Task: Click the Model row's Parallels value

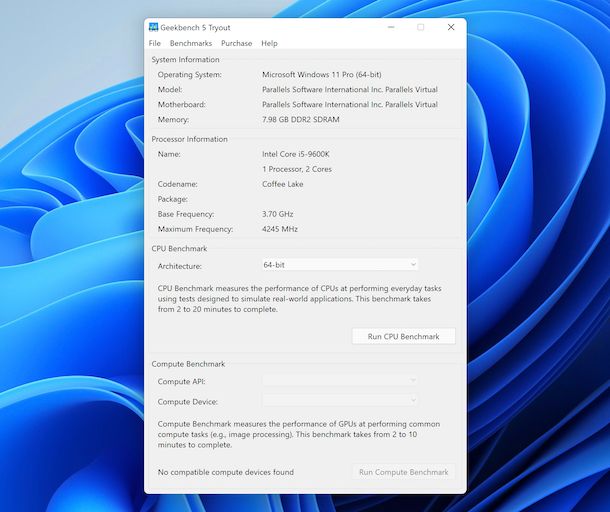Action: (x=350, y=89)
